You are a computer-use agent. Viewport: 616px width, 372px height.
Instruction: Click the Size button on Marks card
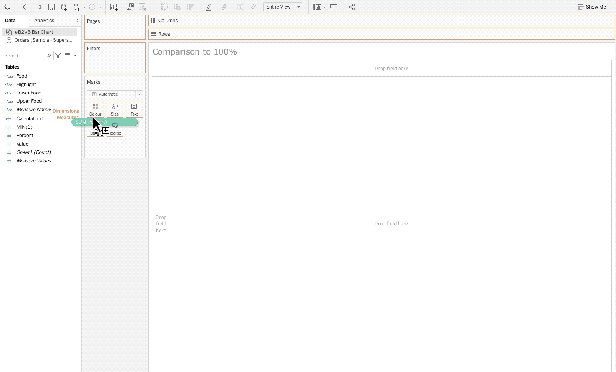(115, 110)
